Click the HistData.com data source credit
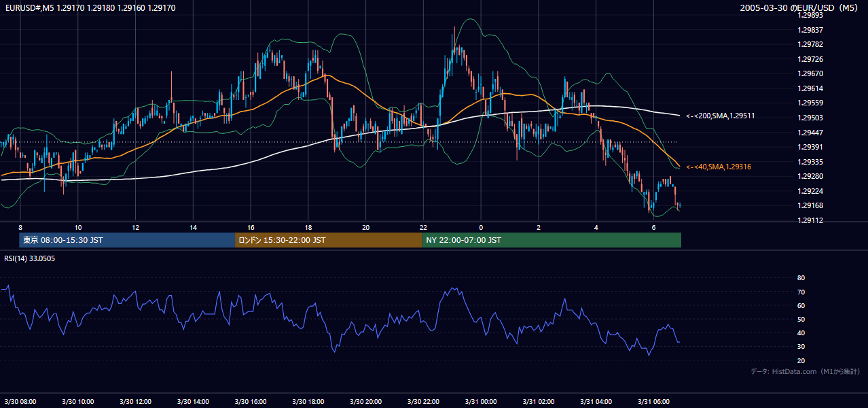868x408 pixels. 806,371
